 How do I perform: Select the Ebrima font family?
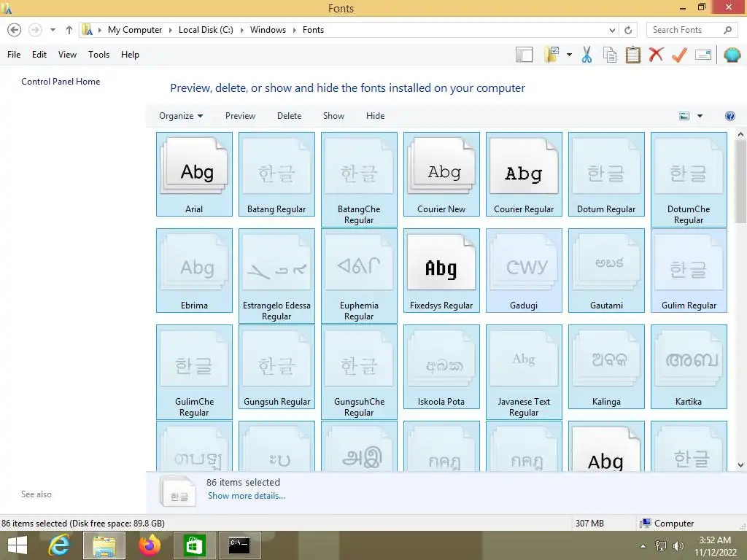click(x=194, y=271)
